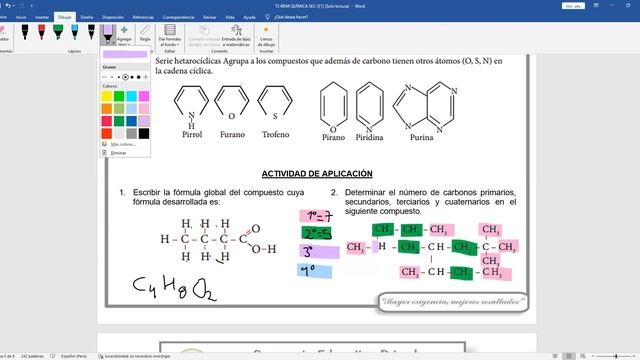Click the Iniciar sesión button

(573, 6)
